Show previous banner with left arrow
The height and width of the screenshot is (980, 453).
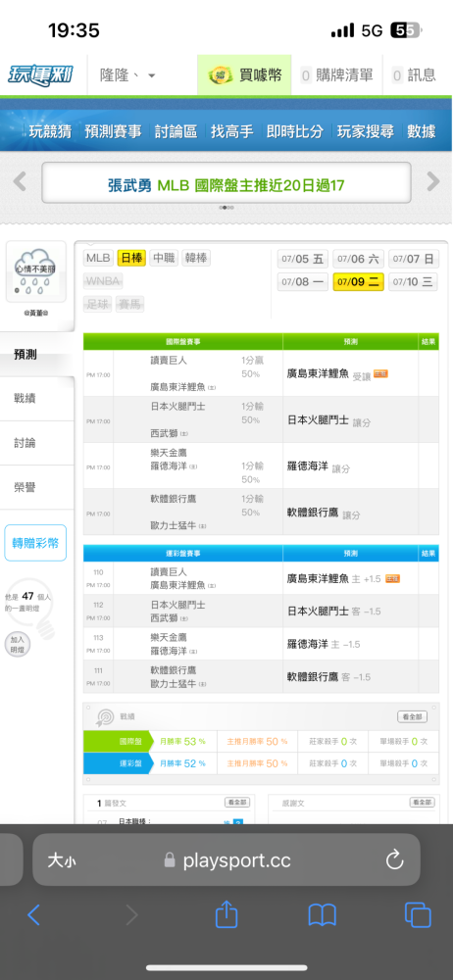[20, 182]
